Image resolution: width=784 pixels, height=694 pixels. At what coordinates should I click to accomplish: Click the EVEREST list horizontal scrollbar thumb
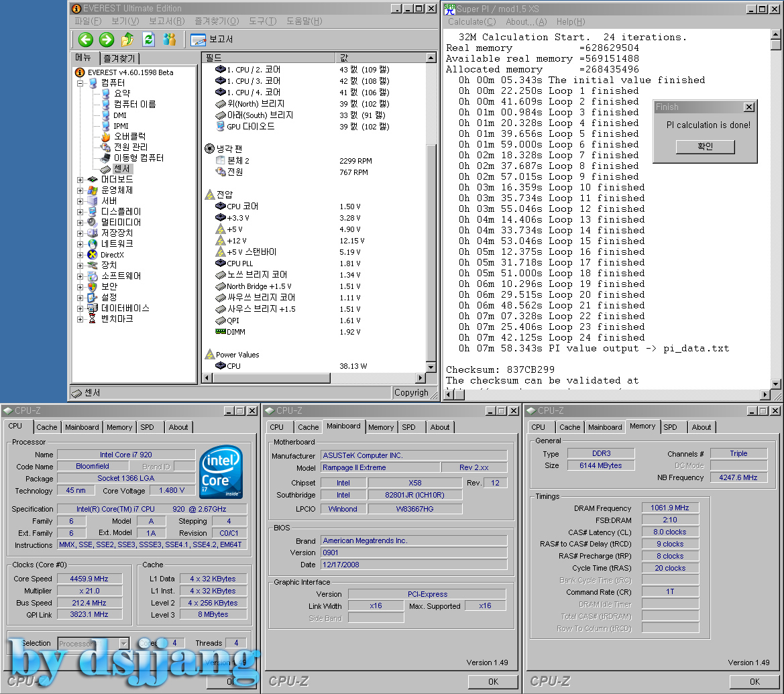272,378
